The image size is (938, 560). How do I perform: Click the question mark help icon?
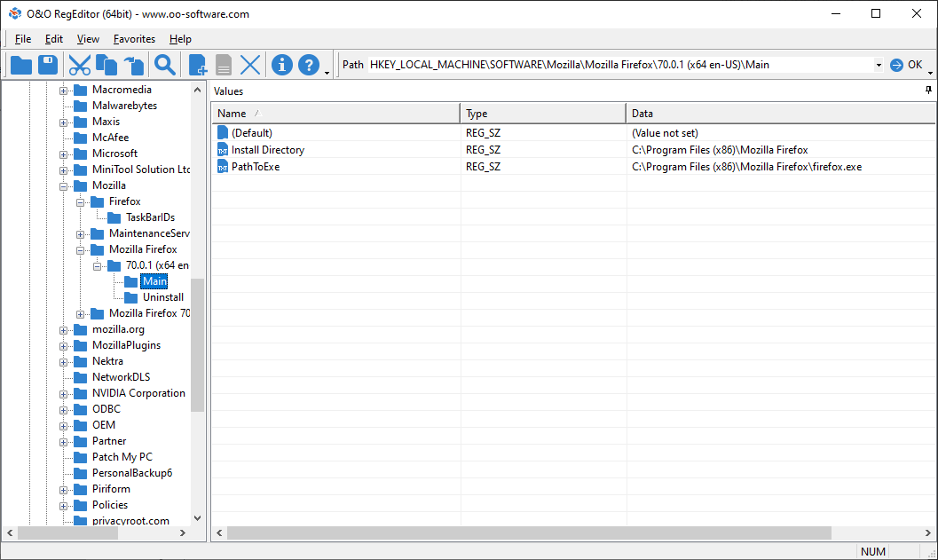(309, 65)
